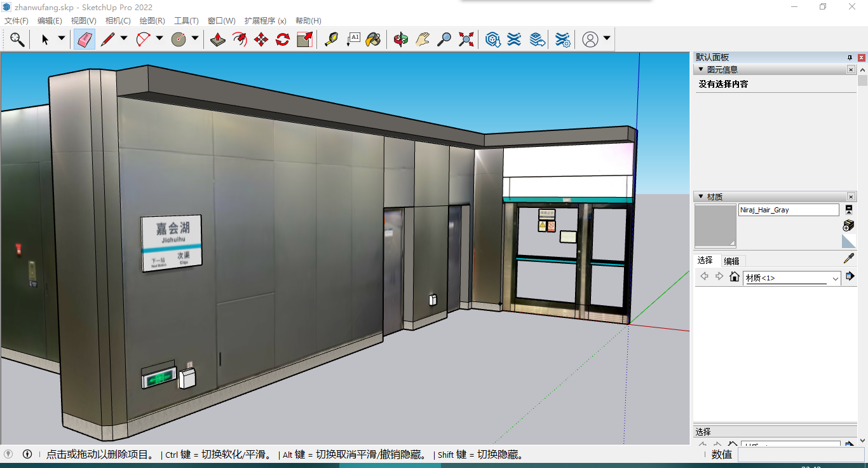Open the Select tool dropdown arrow
868x468 pixels.
coord(62,38)
